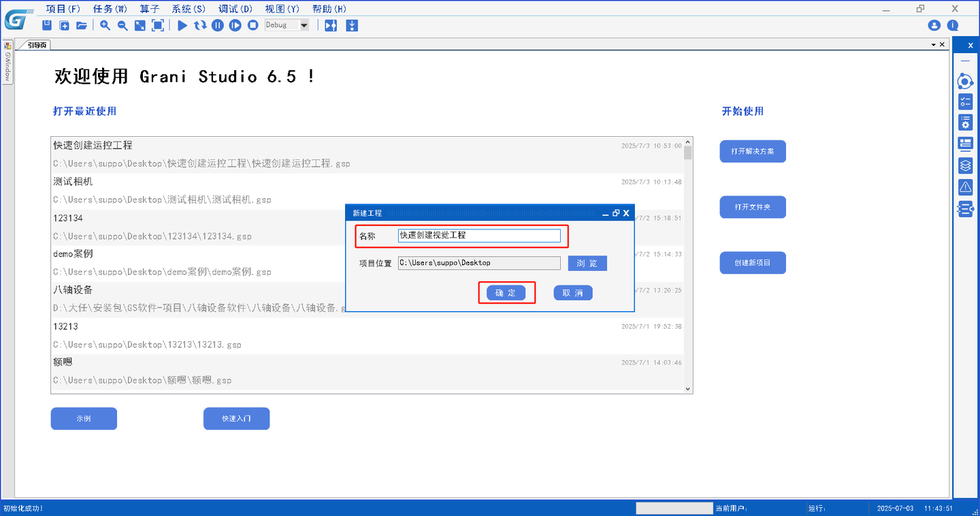Screen dimensions: 980x516
Task: Click the 浏览 button
Action: coord(587,263)
